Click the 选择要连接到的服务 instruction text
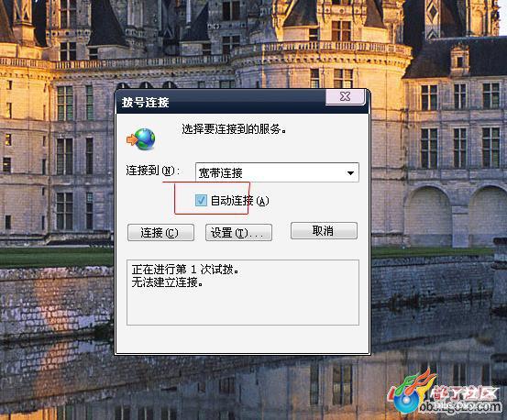Viewport: 507px width, 420px height. click(x=234, y=129)
